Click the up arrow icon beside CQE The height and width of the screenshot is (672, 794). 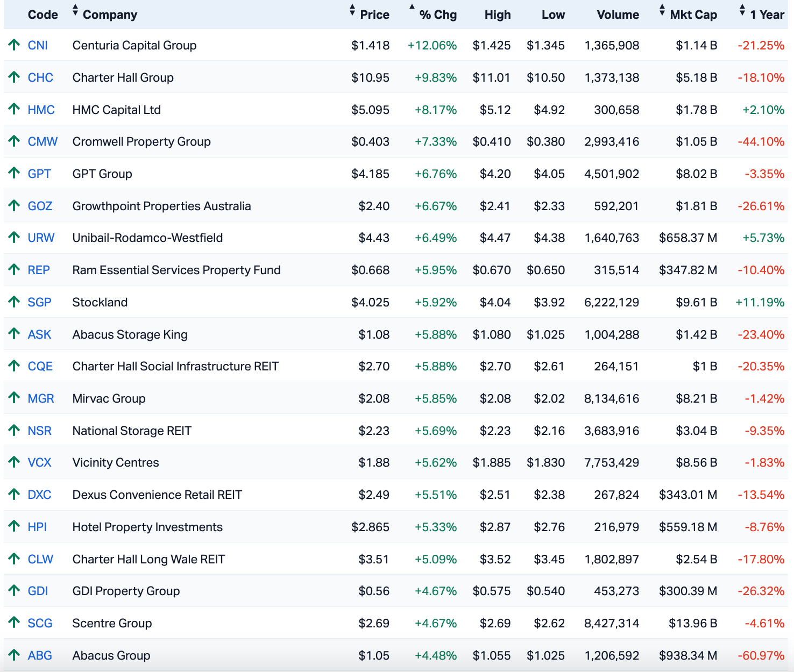pyautogui.click(x=14, y=366)
